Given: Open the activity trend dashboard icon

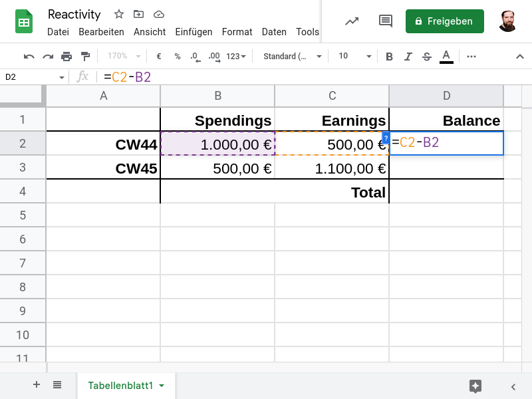Looking at the screenshot, I should (352, 21).
